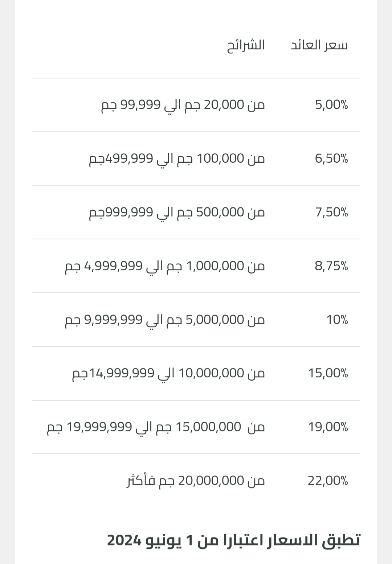Click the 5,000,000 to 9,999,999 tier text
392x564 pixels.
[x=165, y=320]
